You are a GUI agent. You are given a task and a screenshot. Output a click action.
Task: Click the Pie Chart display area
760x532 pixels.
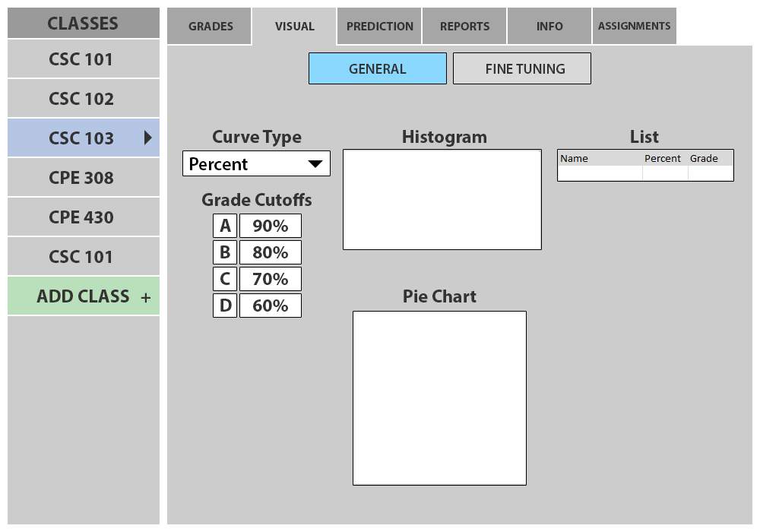pos(439,397)
